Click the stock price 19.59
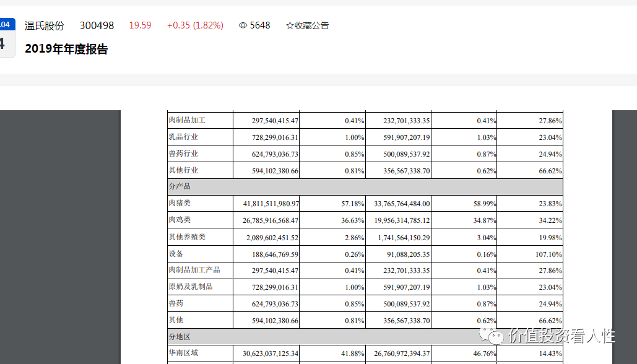 [140, 25]
